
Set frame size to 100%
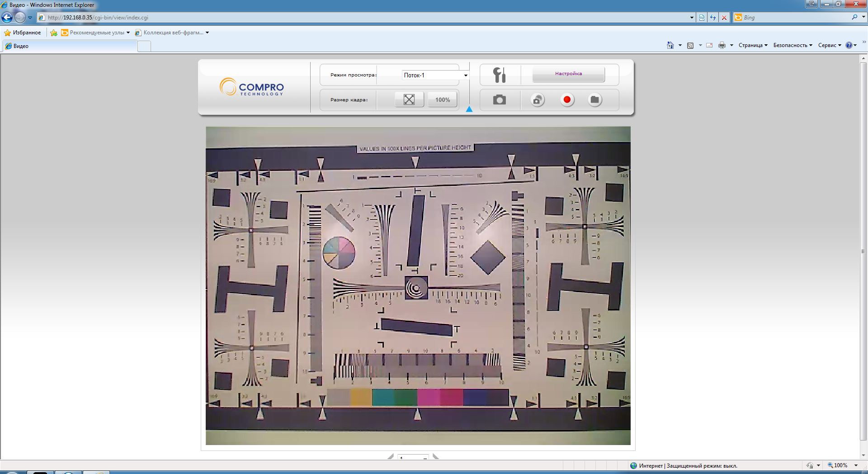443,100
